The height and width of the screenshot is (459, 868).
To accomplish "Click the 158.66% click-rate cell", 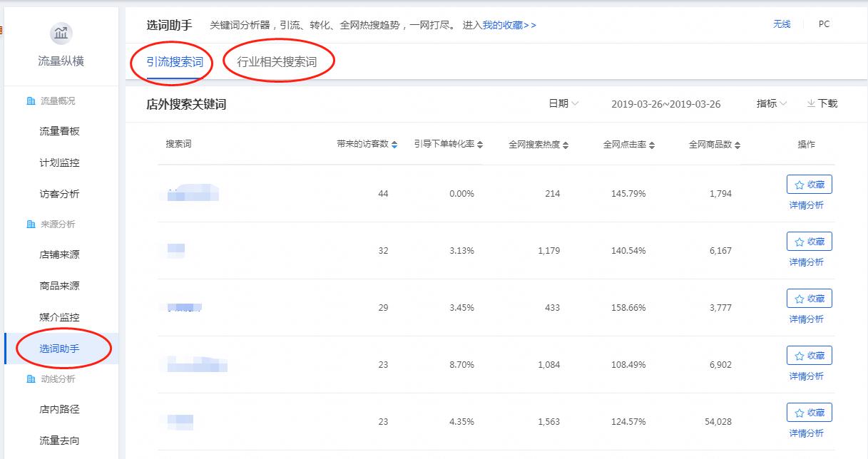I will [x=628, y=308].
